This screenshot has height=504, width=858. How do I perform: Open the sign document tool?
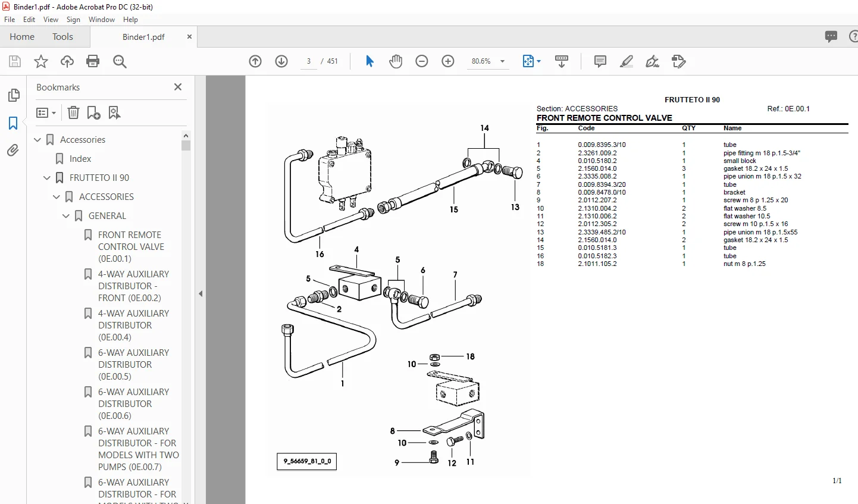tap(653, 61)
